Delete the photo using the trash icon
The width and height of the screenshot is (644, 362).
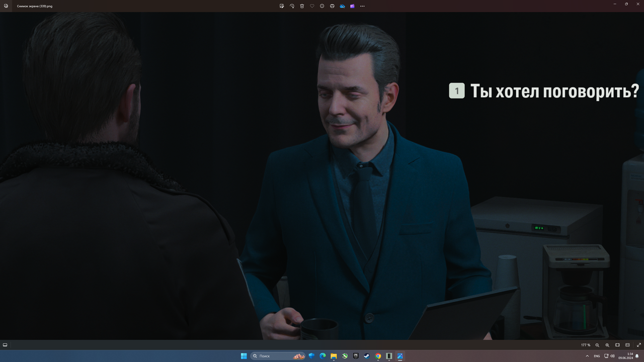pos(302,6)
